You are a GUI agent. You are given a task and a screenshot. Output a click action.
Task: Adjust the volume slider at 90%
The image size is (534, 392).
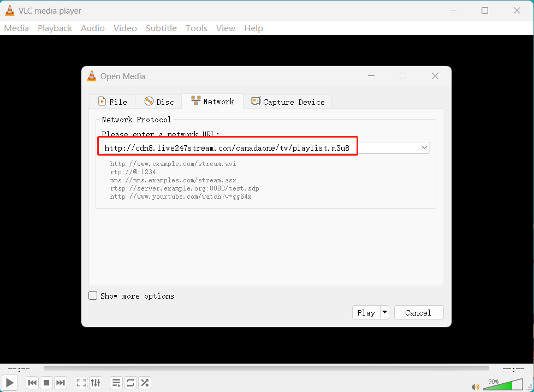tap(503, 384)
